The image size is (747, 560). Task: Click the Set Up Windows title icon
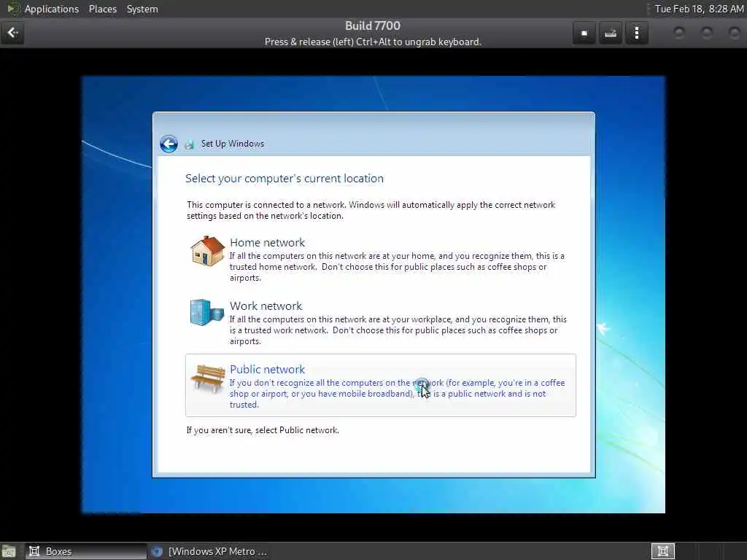190,144
